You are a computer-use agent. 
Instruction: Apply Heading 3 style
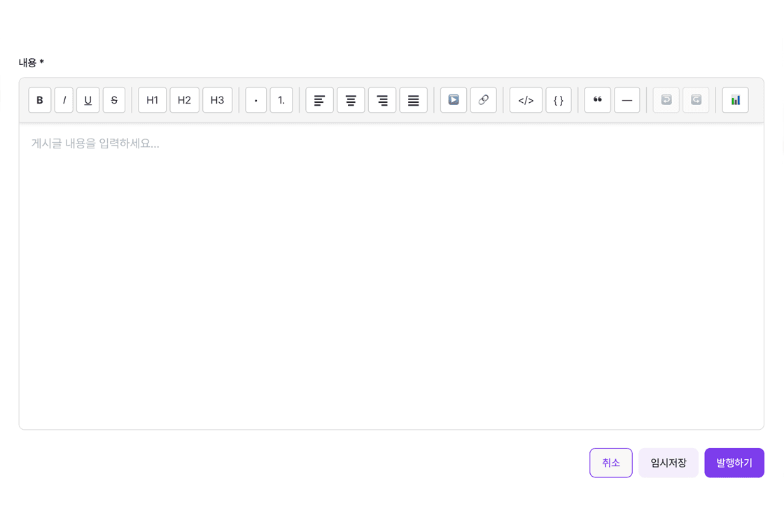click(x=217, y=100)
